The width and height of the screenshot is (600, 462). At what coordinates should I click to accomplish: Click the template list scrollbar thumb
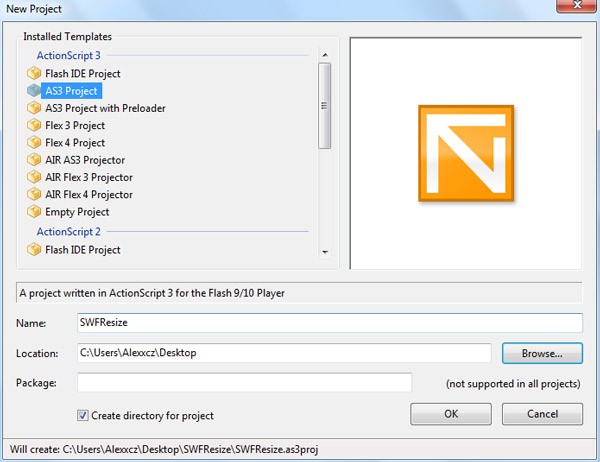(324, 106)
